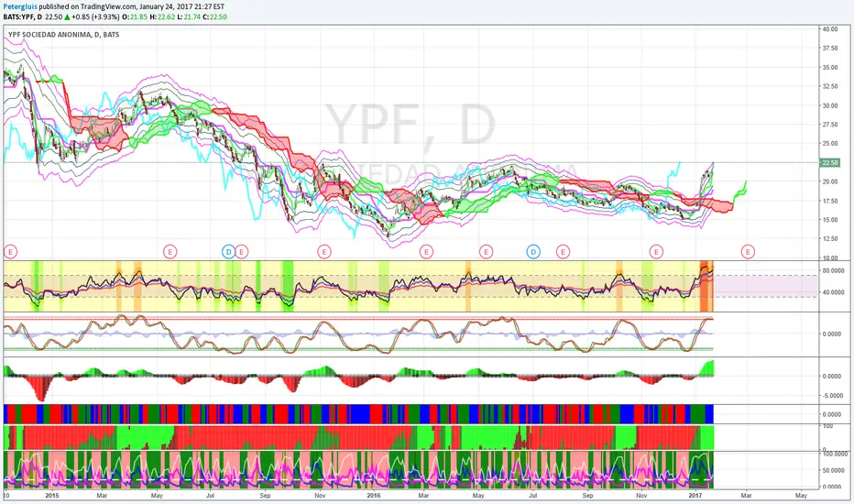
Task: Click the earnings E marker at the chart's far left edge
Action: pyautogui.click(x=10, y=251)
